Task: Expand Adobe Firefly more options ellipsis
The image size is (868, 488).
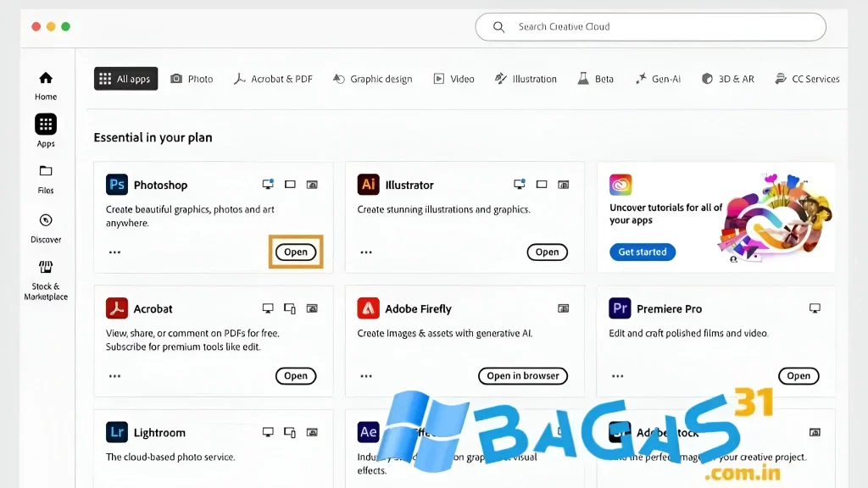Action: tap(366, 376)
